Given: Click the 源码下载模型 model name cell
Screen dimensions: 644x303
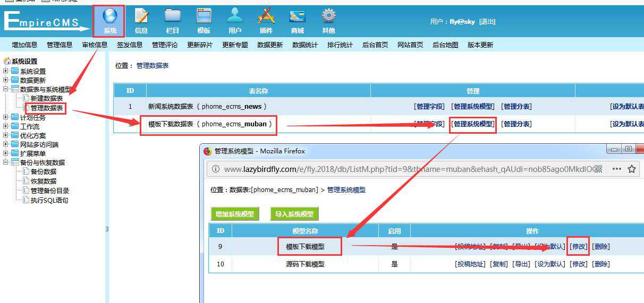Looking at the screenshot, I should (x=305, y=264).
